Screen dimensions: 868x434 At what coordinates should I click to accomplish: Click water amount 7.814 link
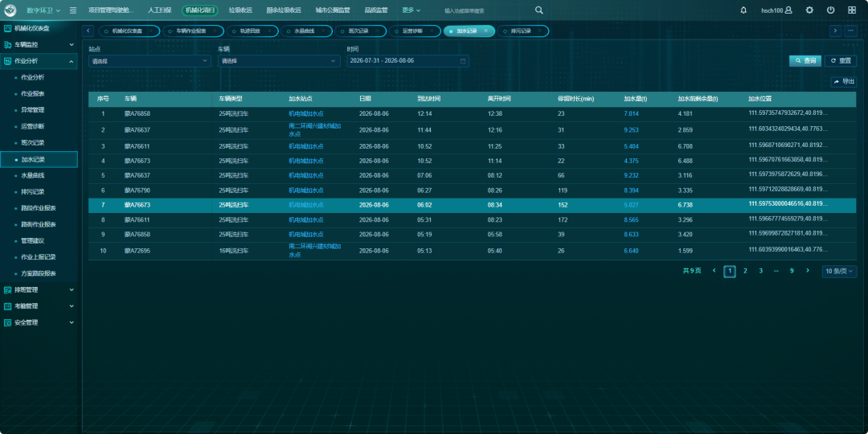click(x=632, y=113)
